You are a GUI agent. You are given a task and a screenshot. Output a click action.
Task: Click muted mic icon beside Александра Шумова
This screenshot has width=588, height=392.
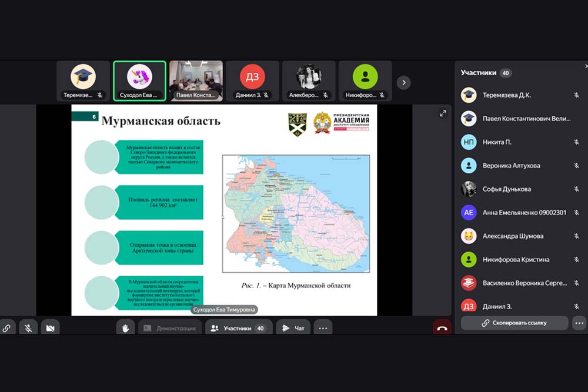point(576,236)
